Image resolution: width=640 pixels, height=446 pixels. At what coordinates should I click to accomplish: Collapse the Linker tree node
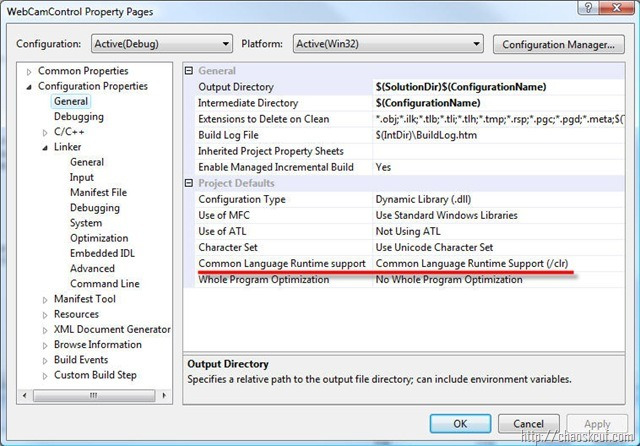45,148
